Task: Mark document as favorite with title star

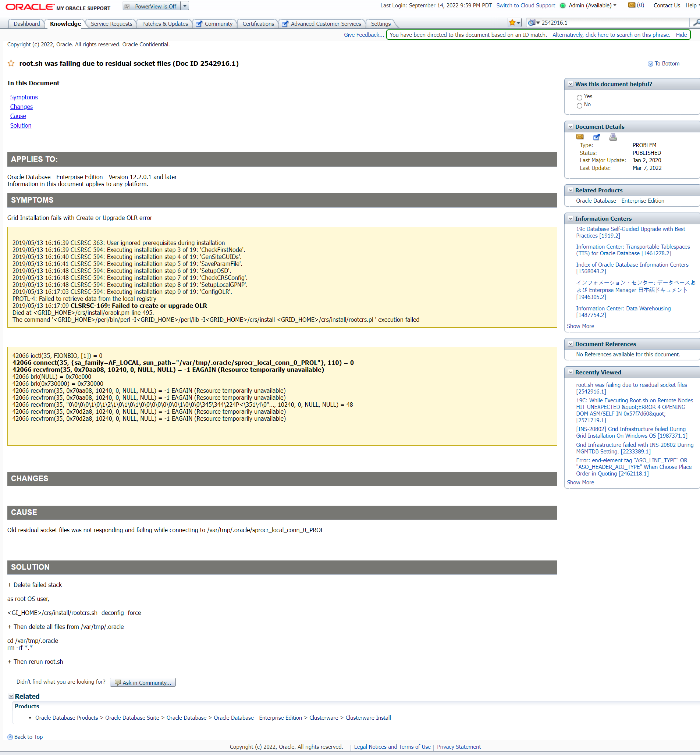Action: pyautogui.click(x=11, y=63)
